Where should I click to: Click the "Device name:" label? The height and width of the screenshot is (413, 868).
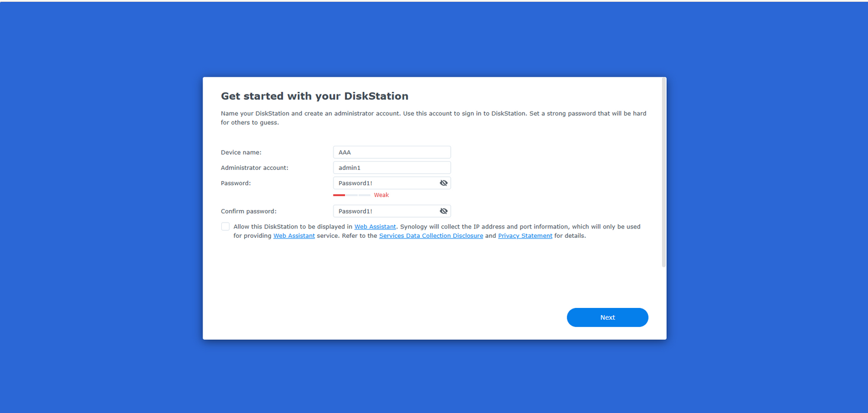[x=241, y=152]
